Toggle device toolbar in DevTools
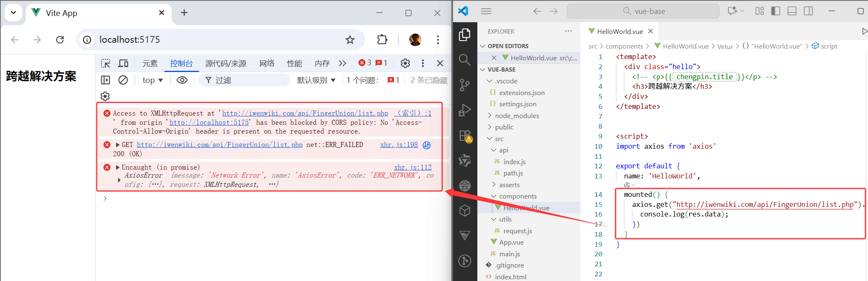 coord(123,63)
